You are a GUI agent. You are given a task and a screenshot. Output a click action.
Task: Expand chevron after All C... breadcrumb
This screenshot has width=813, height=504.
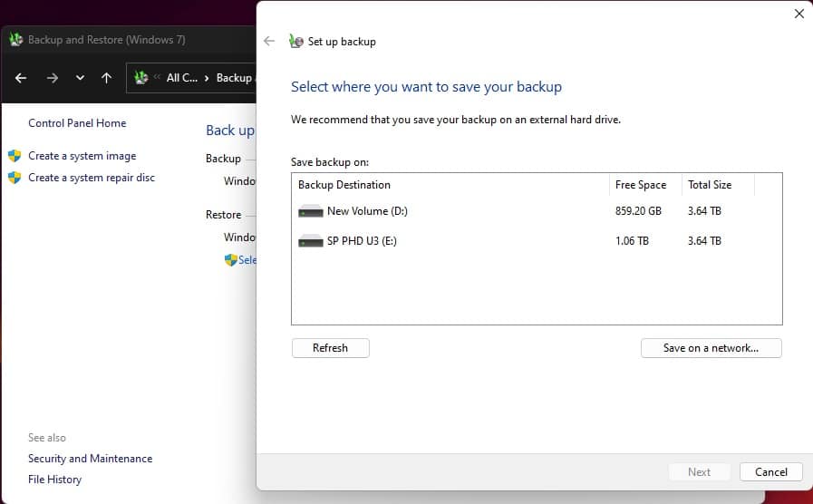tap(207, 78)
